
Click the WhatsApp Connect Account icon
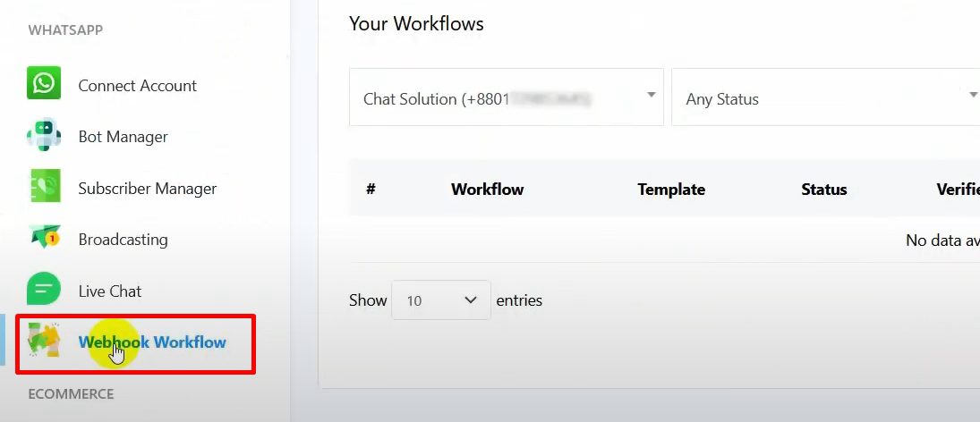(x=44, y=84)
